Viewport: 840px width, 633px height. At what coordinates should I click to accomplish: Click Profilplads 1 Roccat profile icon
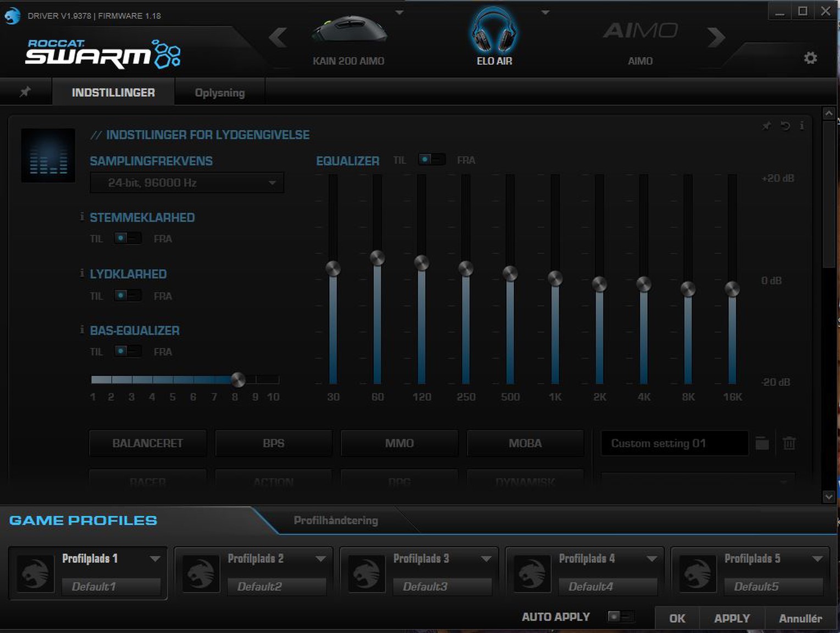click(35, 573)
